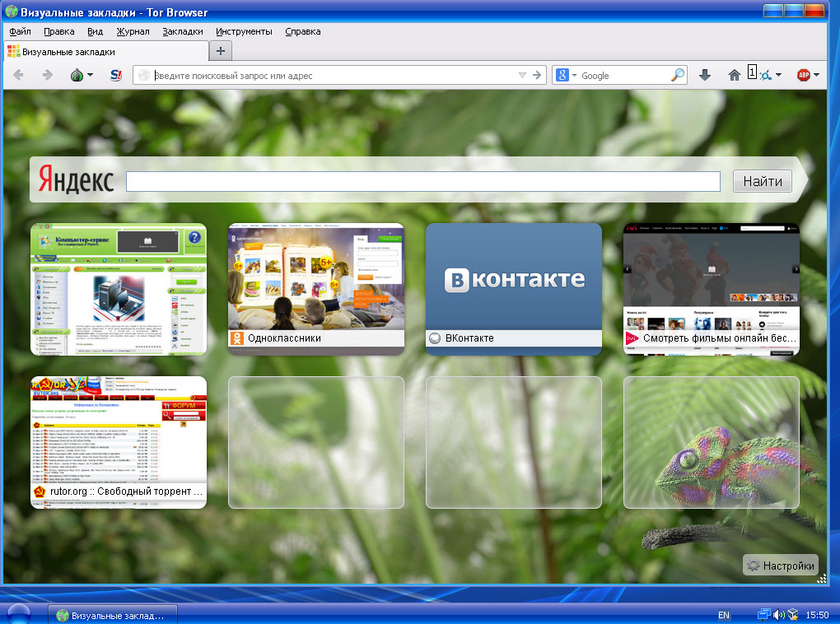This screenshot has height=624, width=840.
Task: Open the Компьютер-сервис bookmark thumbnail
Action: coord(119,289)
